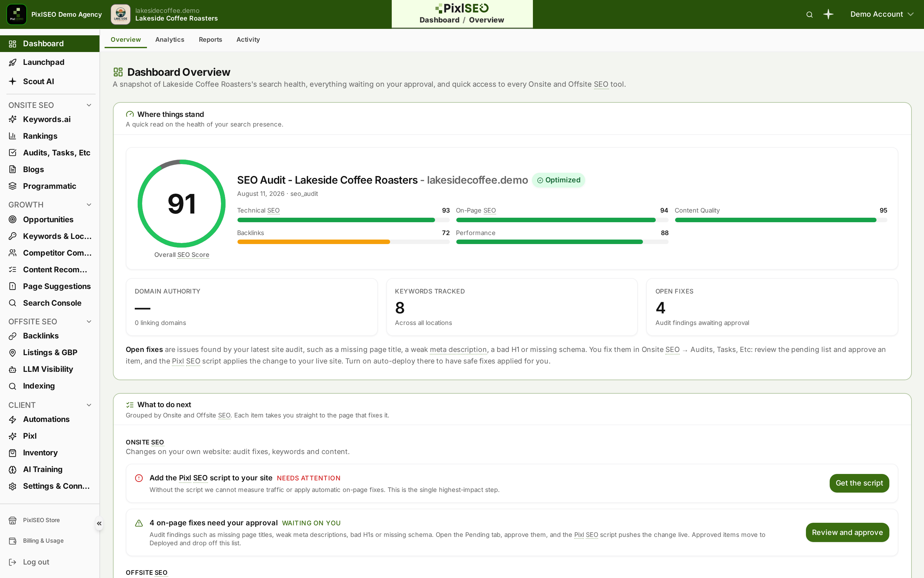Click the Technical SEO progress bar

(x=343, y=220)
